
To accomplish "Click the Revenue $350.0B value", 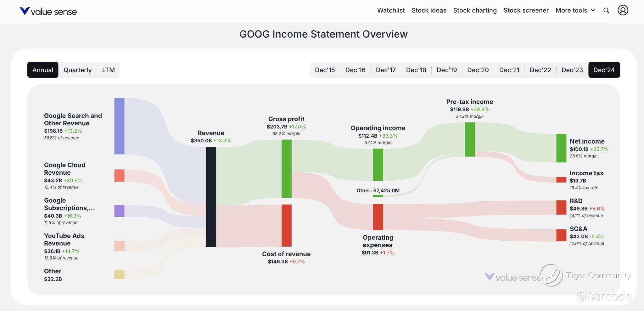I will [x=201, y=140].
